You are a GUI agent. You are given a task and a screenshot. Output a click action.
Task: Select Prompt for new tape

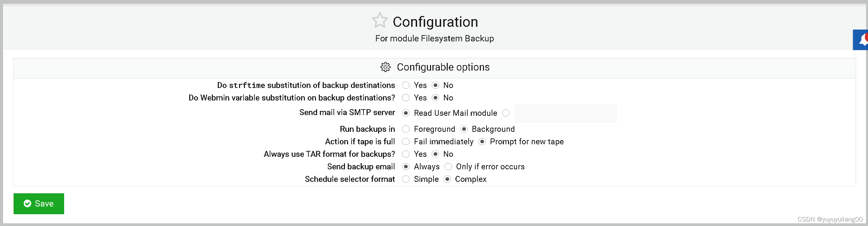(482, 142)
